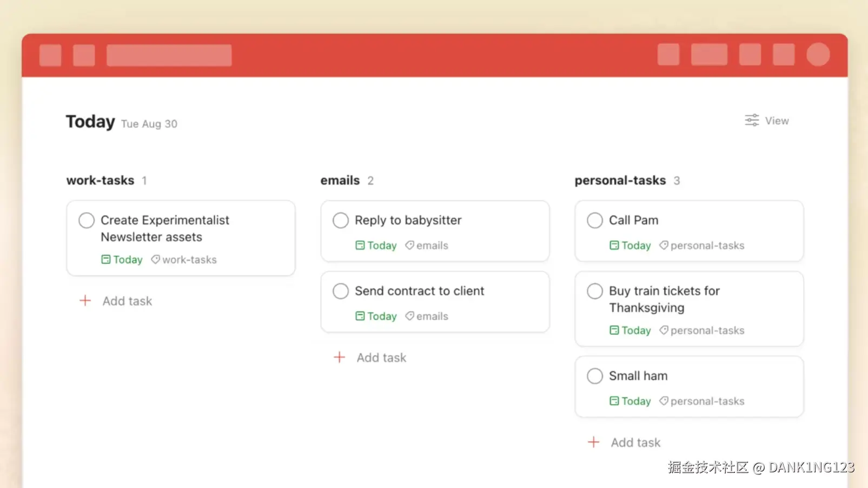Open the View options menu
This screenshot has height=488, width=868.
[x=777, y=121]
